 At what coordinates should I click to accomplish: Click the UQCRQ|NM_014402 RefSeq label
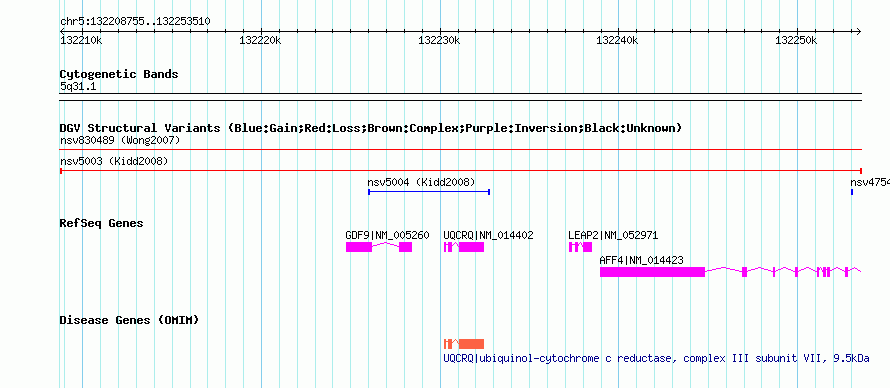(x=488, y=235)
